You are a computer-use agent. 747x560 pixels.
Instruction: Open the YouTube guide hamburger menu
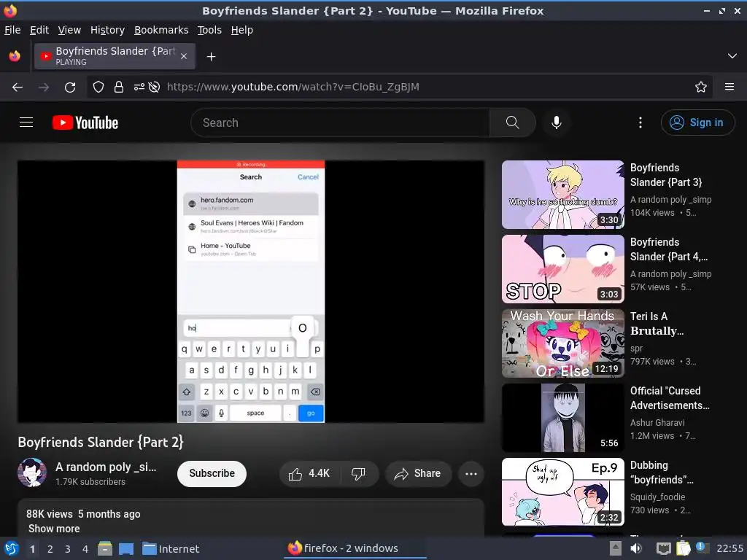pos(26,122)
